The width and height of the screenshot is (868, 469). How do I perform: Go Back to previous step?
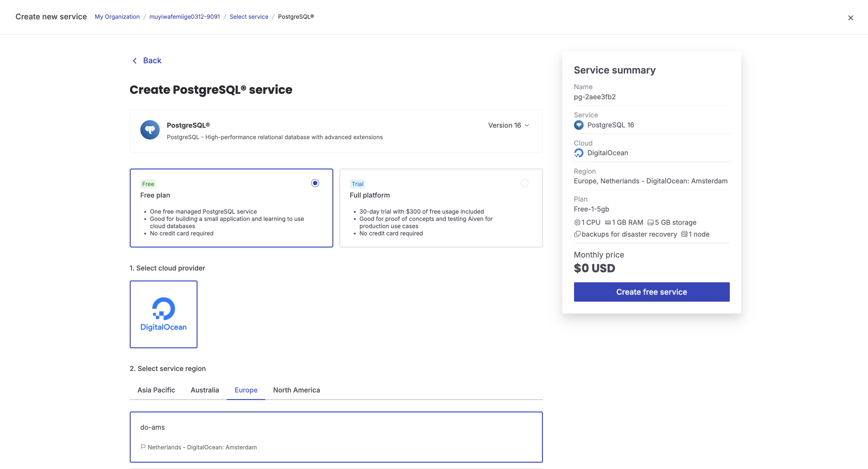(147, 61)
